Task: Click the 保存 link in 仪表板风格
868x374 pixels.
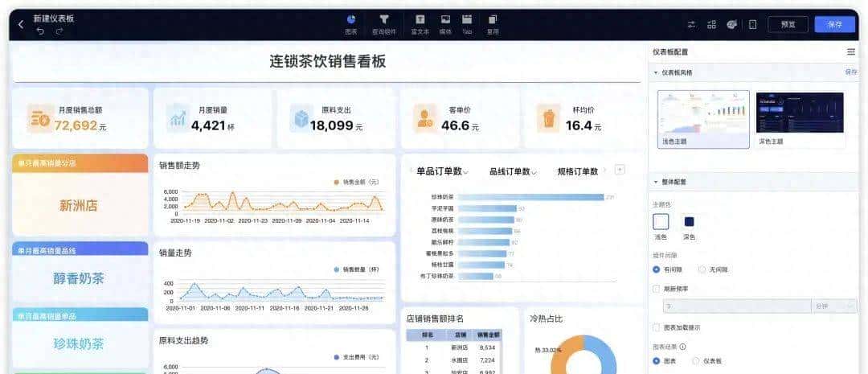Action: pos(851,72)
